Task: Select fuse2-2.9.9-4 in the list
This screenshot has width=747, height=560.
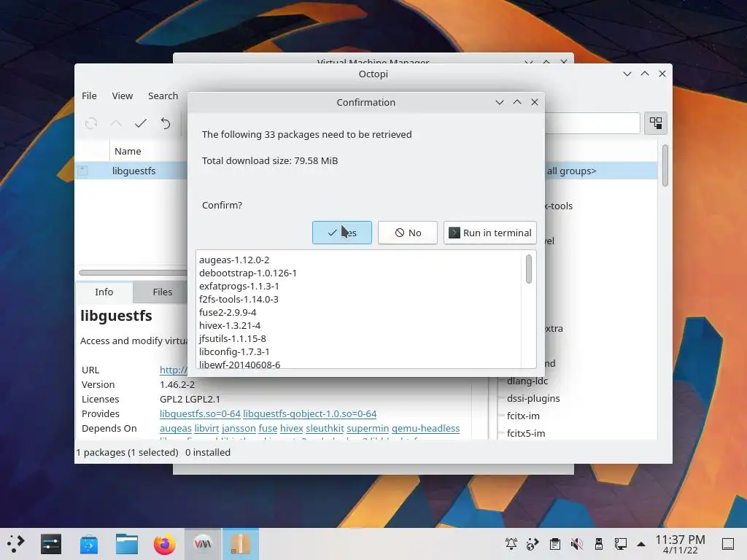Action: click(228, 312)
